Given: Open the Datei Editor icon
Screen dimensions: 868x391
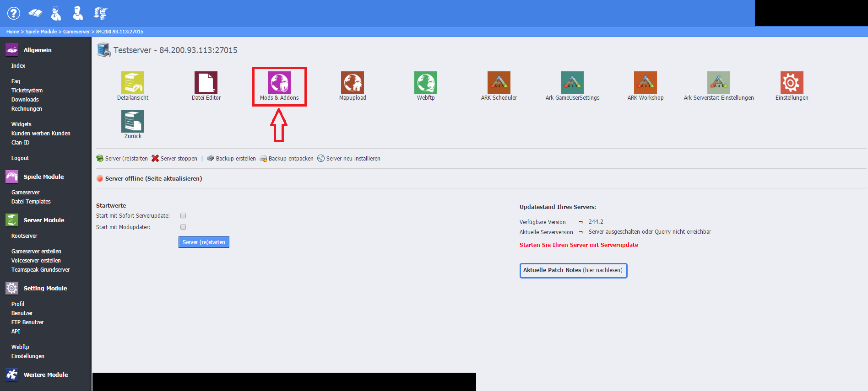Looking at the screenshot, I should tap(206, 83).
